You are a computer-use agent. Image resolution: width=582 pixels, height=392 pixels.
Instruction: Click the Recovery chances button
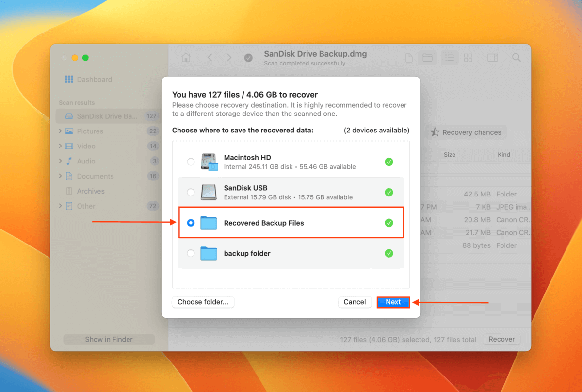pos(466,132)
